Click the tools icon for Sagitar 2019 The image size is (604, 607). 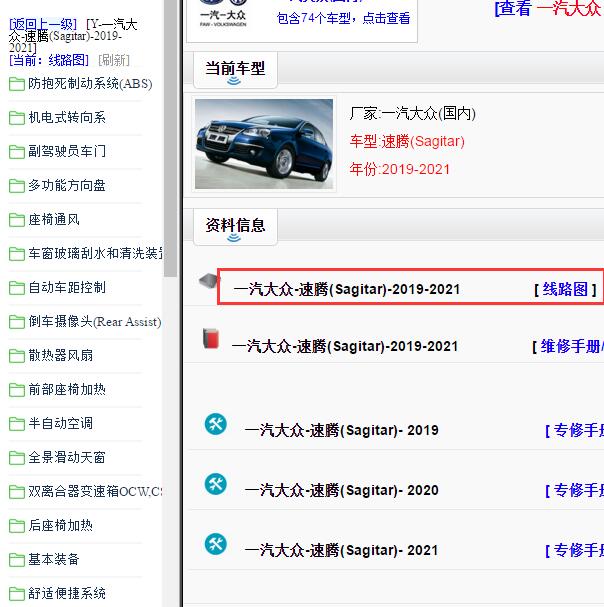tap(216, 424)
